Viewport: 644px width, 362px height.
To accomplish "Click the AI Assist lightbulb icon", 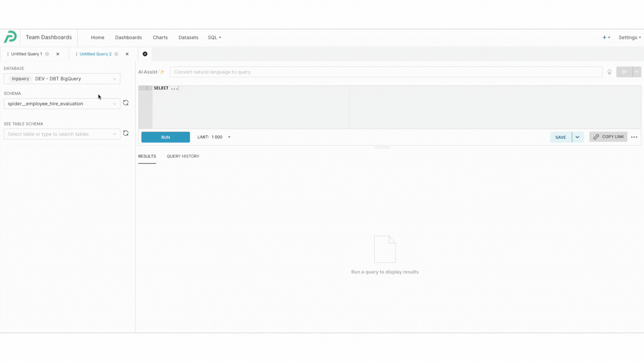I will click(609, 72).
